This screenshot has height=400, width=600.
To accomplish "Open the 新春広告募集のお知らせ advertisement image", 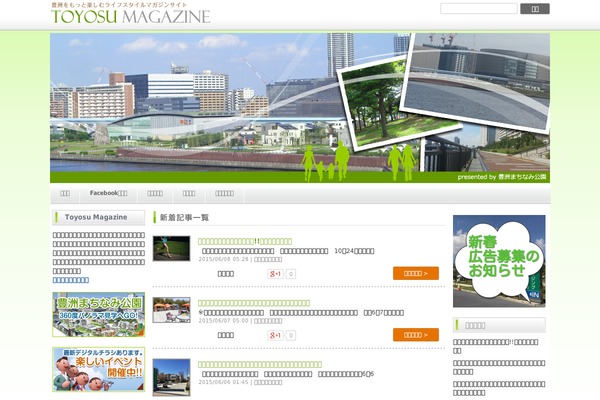I will pyautogui.click(x=499, y=261).
